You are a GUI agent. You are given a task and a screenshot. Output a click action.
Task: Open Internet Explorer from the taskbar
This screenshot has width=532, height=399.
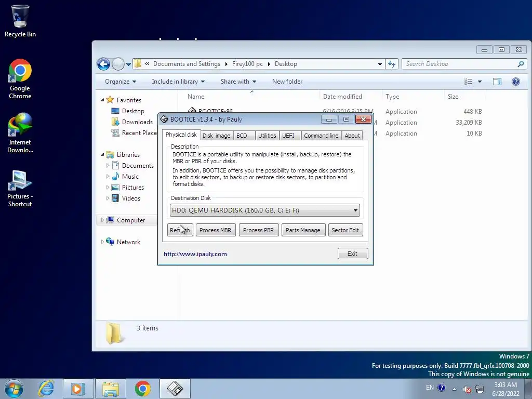(x=46, y=389)
